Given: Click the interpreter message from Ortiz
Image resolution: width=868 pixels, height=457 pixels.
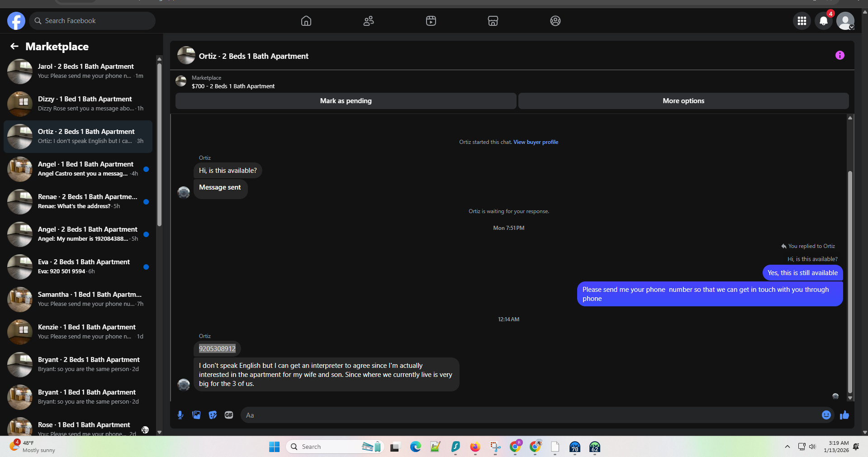Looking at the screenshot, I should click(326, 375).
